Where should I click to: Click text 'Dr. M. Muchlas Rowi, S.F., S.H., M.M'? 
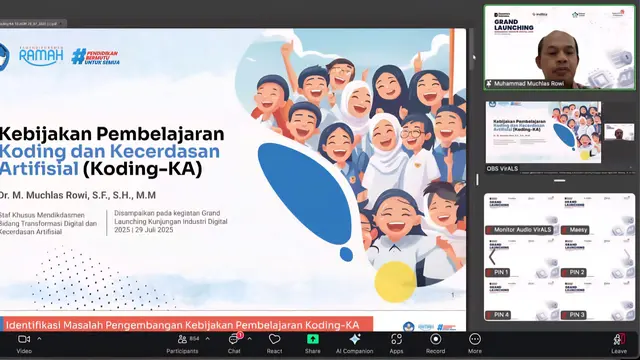point(78,196)
